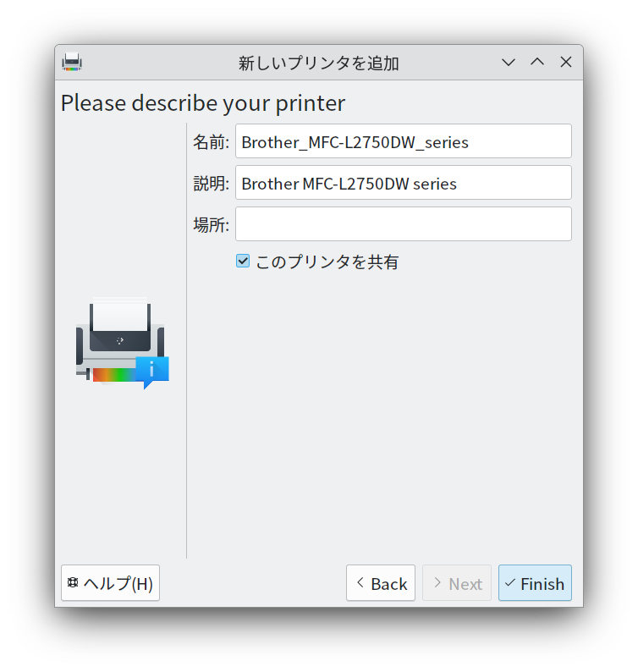Click the 新しいプリンタを追加 window title
Screen dimensions: 638x672
coord(319,63)
